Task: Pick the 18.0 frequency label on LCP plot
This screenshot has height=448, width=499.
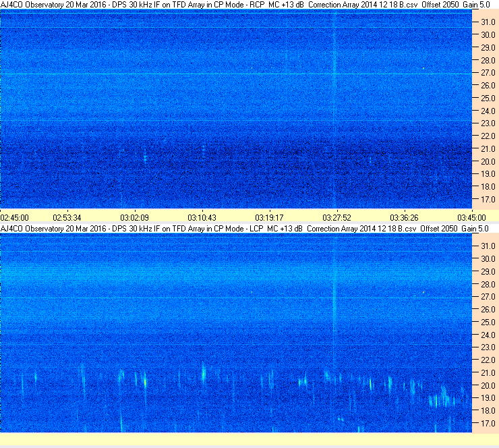Action: [488, 411]
